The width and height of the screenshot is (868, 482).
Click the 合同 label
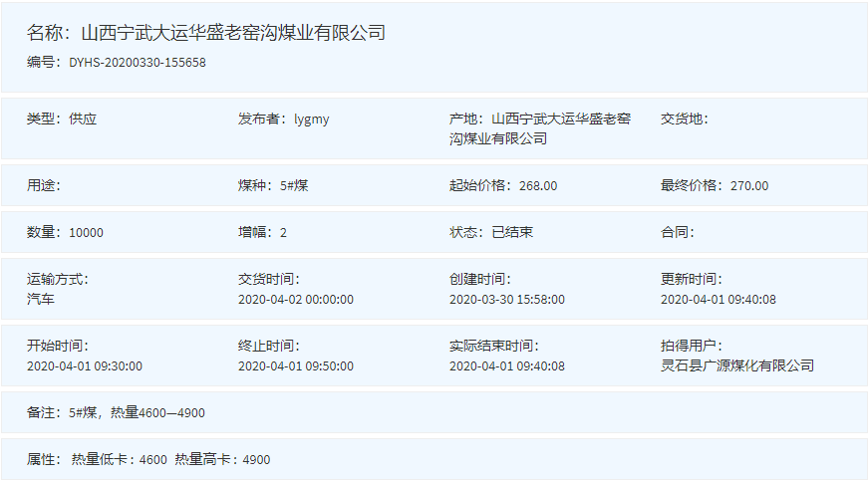point(678,232)
